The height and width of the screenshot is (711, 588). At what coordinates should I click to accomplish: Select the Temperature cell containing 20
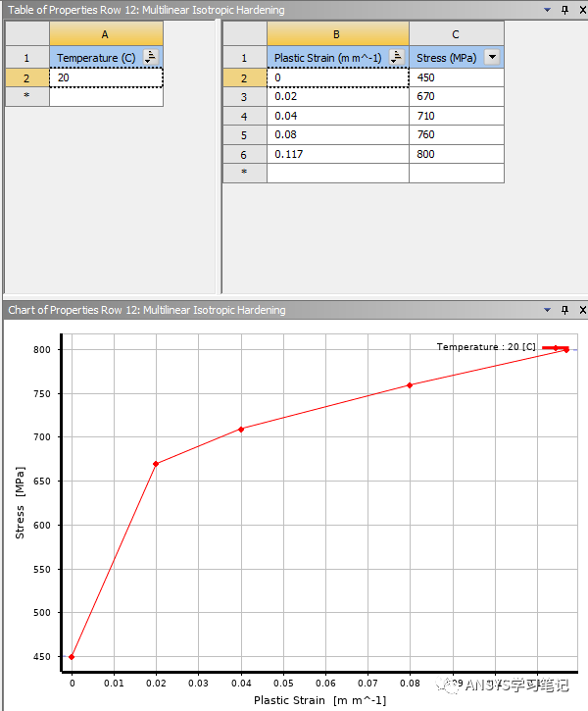[x=105, y=77]
